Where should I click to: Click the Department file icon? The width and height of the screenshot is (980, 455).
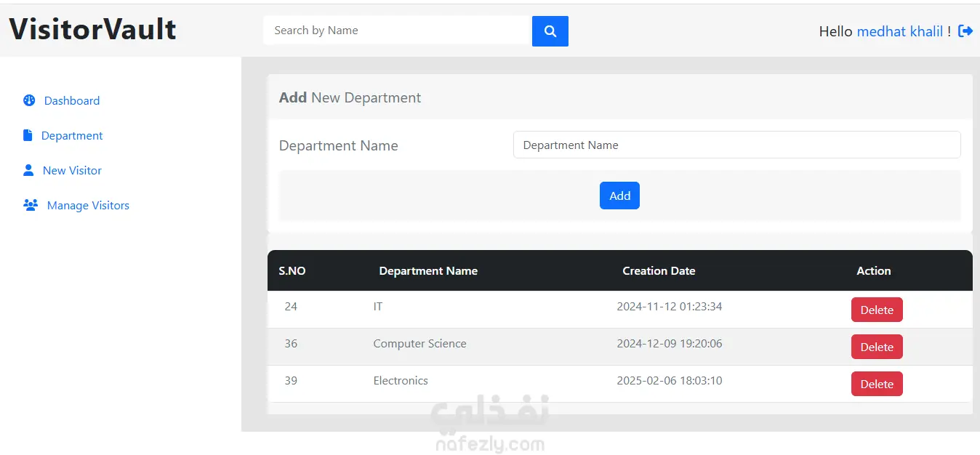pos(28,135)
